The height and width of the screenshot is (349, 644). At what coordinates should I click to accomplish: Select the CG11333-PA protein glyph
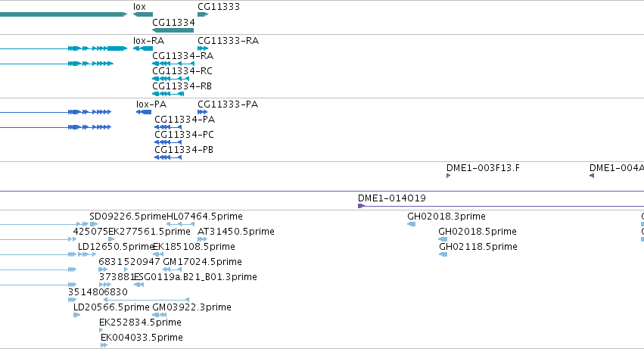click(203, 112)
